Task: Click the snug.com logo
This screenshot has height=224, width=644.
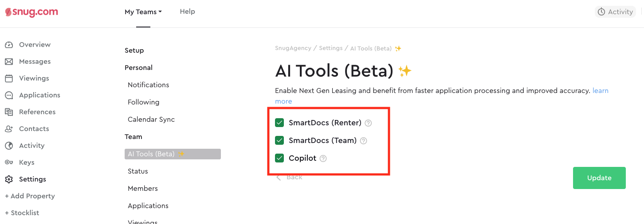Action: [x=31, y=12]
